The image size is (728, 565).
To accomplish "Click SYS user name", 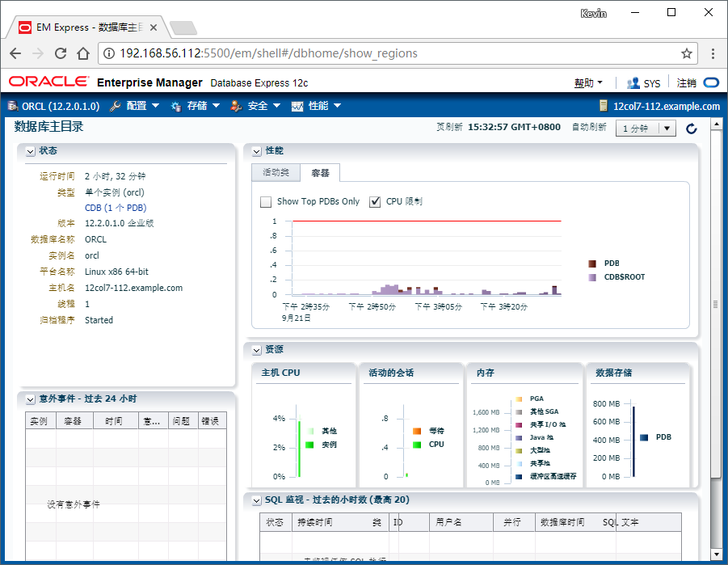I will 652,83.
